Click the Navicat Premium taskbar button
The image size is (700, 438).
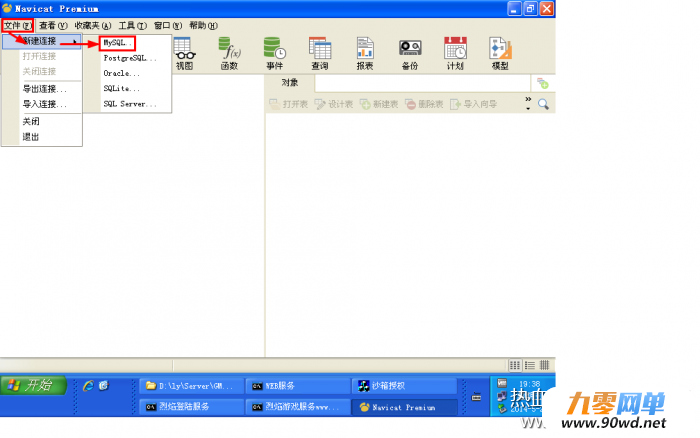click(x=404, y=407)
